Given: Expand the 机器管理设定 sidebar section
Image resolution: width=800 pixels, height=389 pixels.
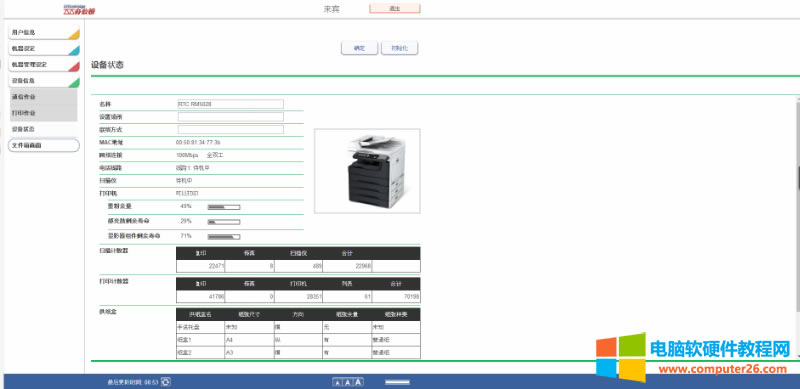Looking at the screenshot, I should pyautogui.click(x=44, y=65).
